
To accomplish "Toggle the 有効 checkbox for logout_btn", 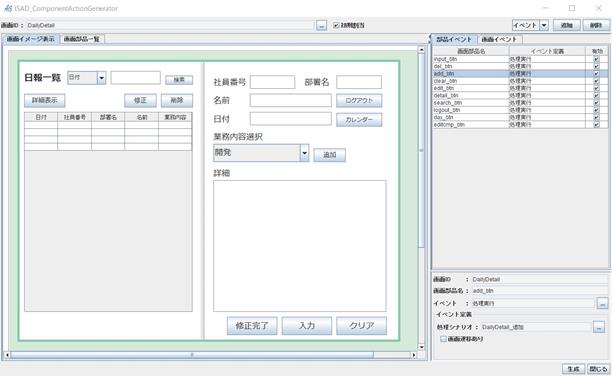I will (596, 110).
